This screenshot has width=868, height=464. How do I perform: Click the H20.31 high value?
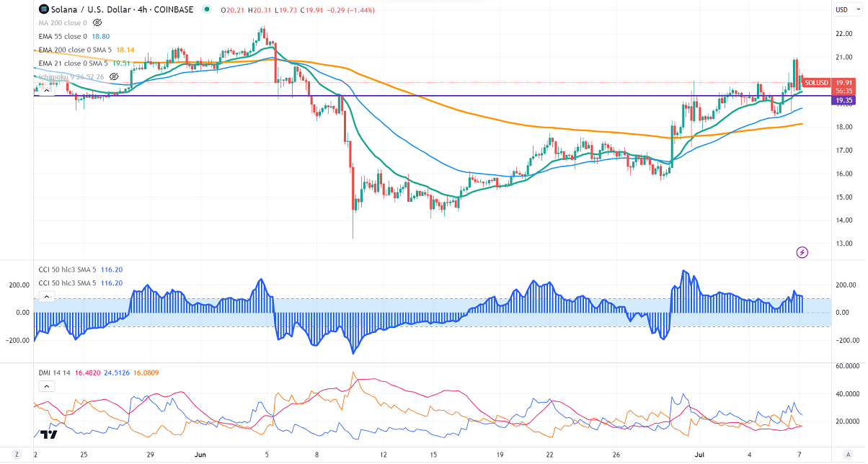coord(258,10)
